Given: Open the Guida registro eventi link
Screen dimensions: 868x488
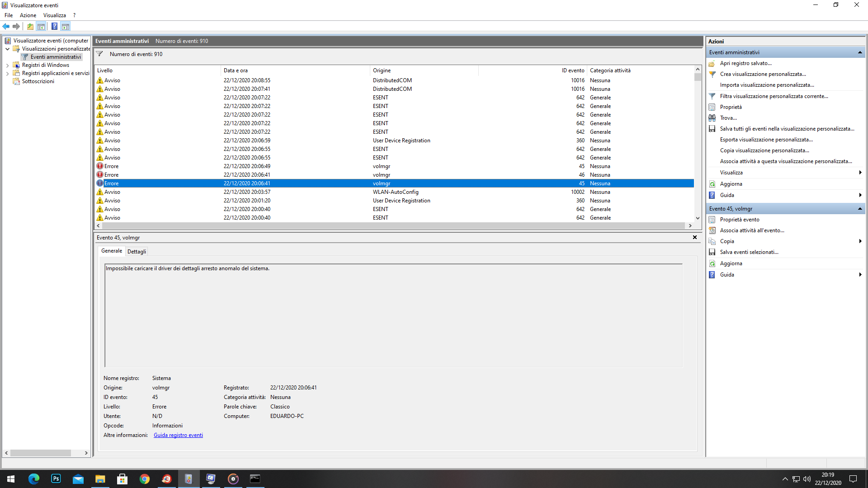Looking at the screenshot, I should (178, 435).
